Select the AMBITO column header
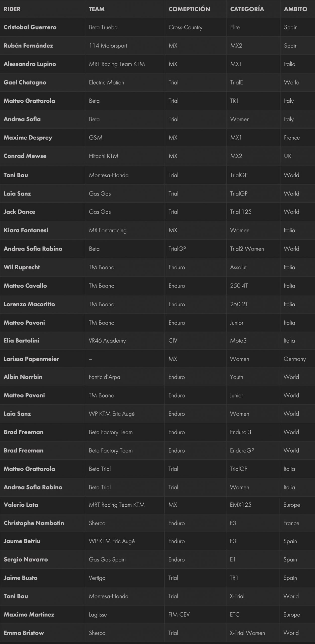This screenshot has width=315, height=644. pos(295,9)
